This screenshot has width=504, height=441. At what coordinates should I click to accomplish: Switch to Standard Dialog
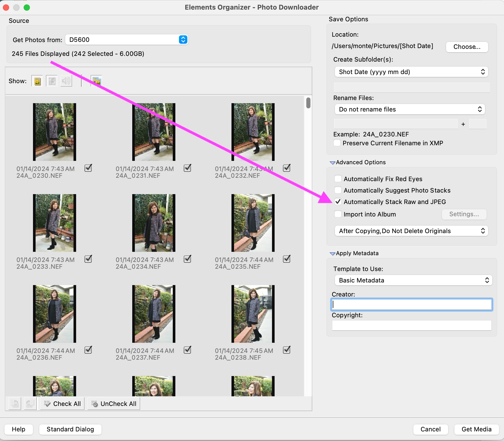tap(70, 429)
